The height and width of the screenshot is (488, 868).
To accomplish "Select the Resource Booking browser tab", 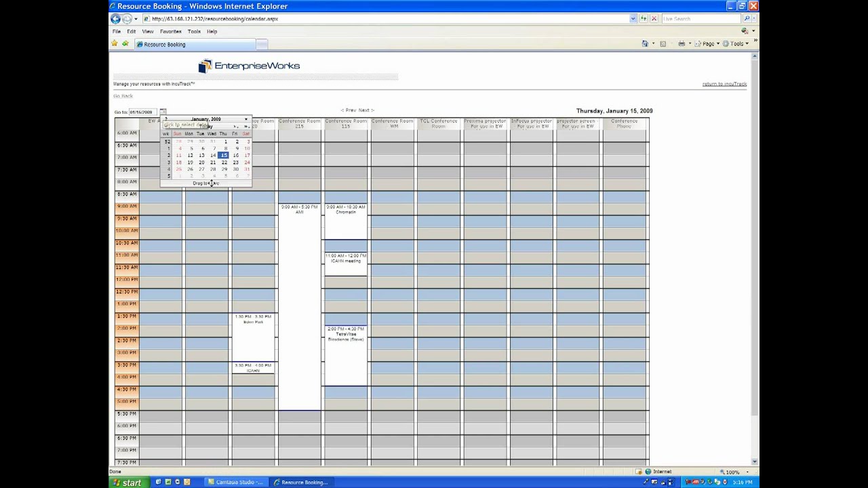I will tap(194, 44).
